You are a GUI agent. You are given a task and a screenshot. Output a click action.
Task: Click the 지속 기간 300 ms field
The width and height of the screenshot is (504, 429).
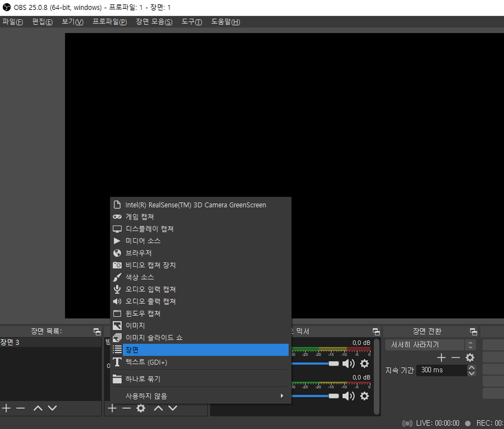[443, 370]
